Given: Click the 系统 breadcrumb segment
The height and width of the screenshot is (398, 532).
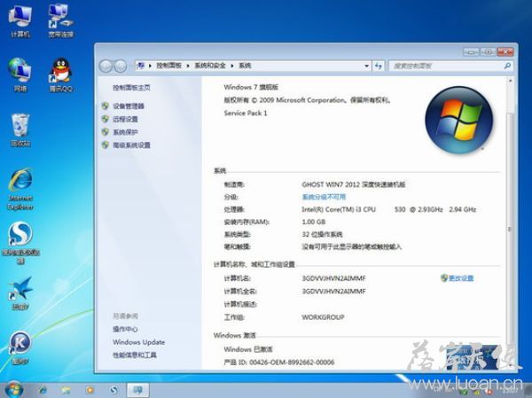Looking at the screenshot, I should tap(245, 66).
